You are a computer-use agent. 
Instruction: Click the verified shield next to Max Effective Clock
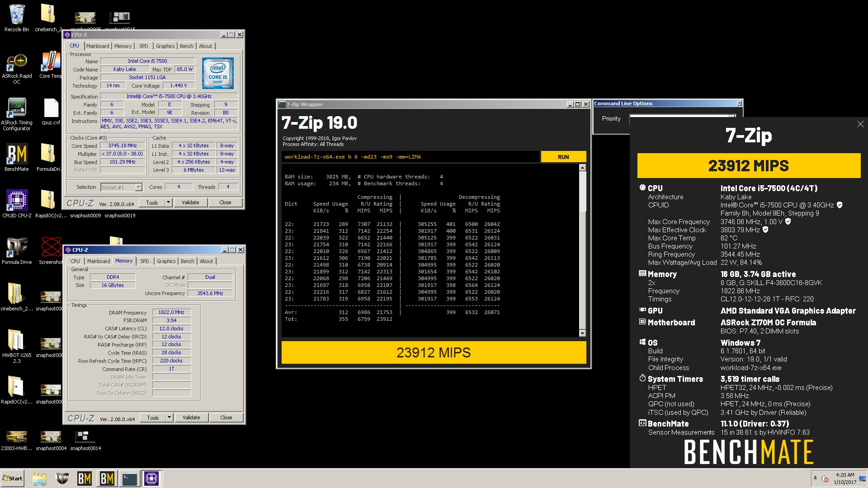(765, 230)
